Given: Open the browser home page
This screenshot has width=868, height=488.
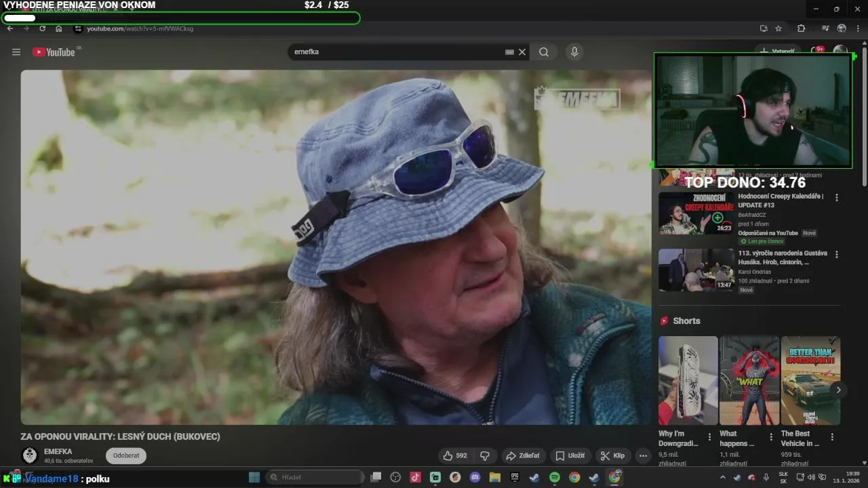Looking at the screenshot, I should (59, 28).
